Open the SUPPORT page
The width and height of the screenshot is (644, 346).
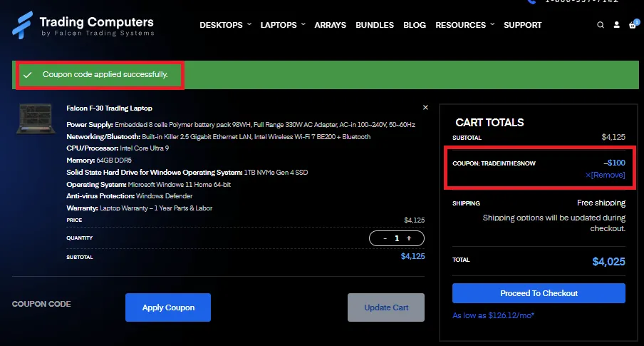click(x=522, y=25)
